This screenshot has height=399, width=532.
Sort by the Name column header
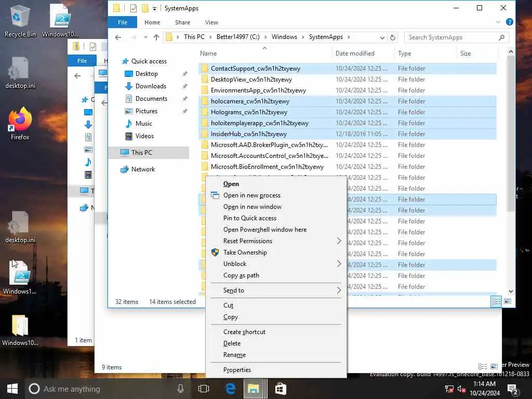point(265,54)
